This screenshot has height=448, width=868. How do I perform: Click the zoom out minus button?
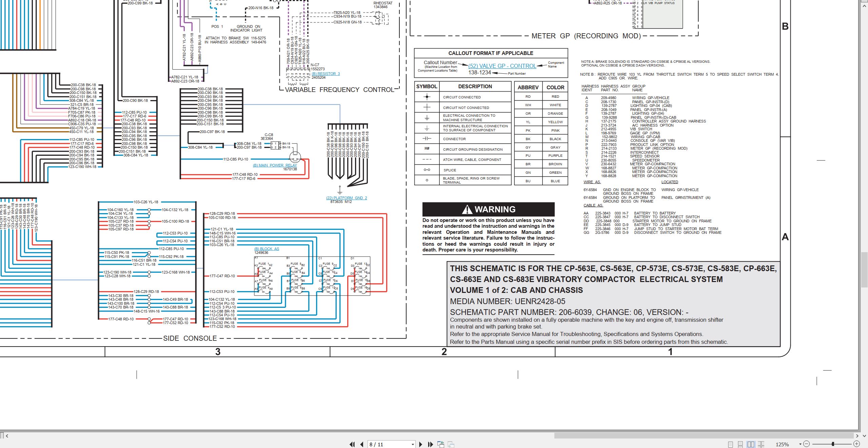(807, 444)
